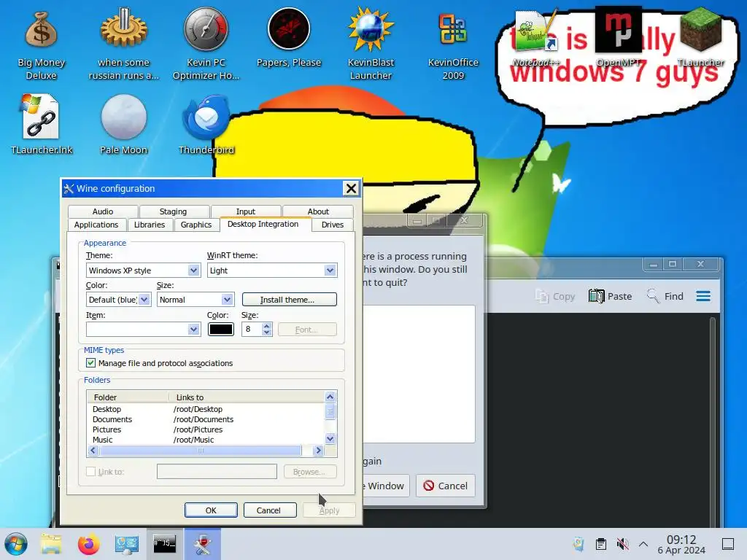Click Cancel in Wine configuration
This screenshot has height=560, width=747.
268,510
